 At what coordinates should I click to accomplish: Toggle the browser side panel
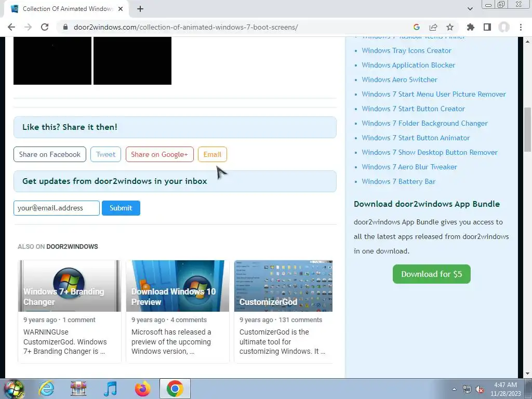[x=487, y=27]
